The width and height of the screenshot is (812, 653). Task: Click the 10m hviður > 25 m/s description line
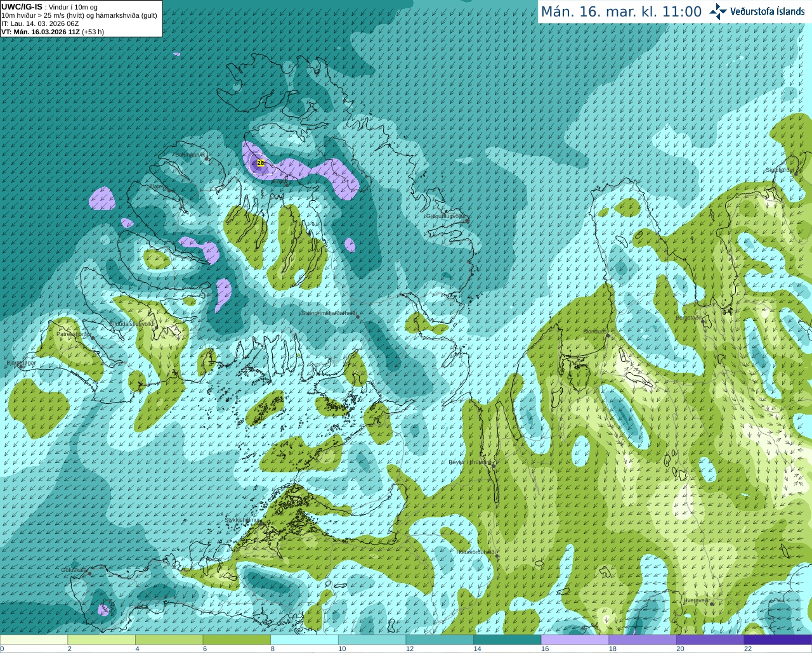[79, 15]
